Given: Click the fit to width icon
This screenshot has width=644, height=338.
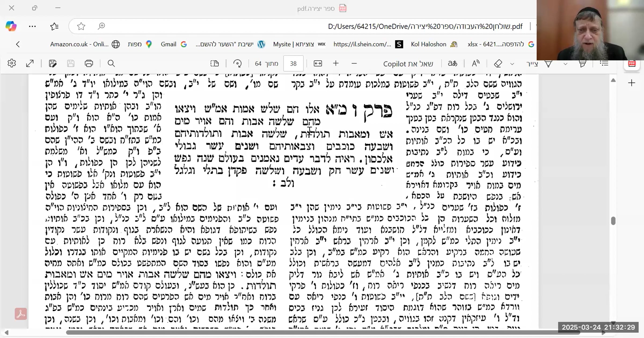Looking at the screenshot, I should [318, 63].
